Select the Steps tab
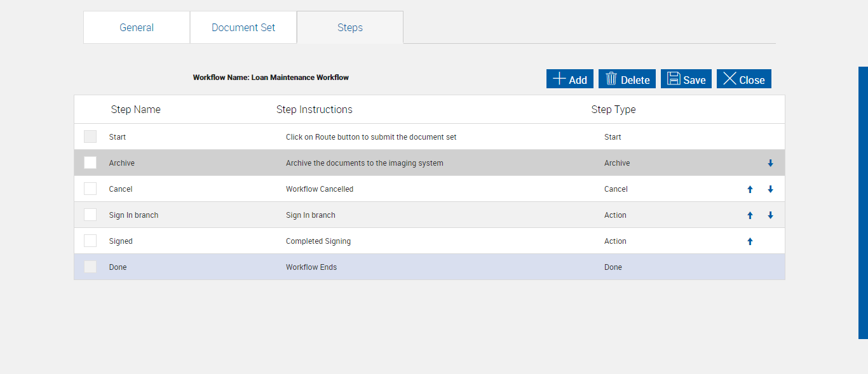The height and width of the screenshot is (374, 868). 350,27
